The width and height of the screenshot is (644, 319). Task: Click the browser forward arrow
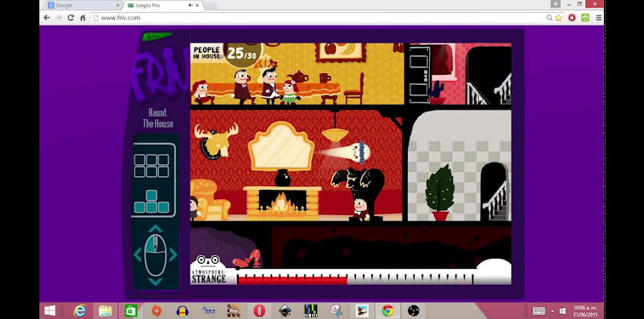[59, 18]
